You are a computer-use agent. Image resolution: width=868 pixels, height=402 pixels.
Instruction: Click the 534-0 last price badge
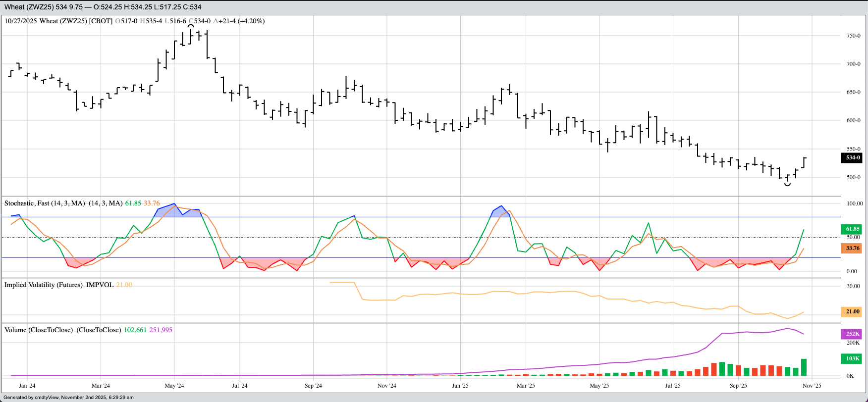point(852,157)
